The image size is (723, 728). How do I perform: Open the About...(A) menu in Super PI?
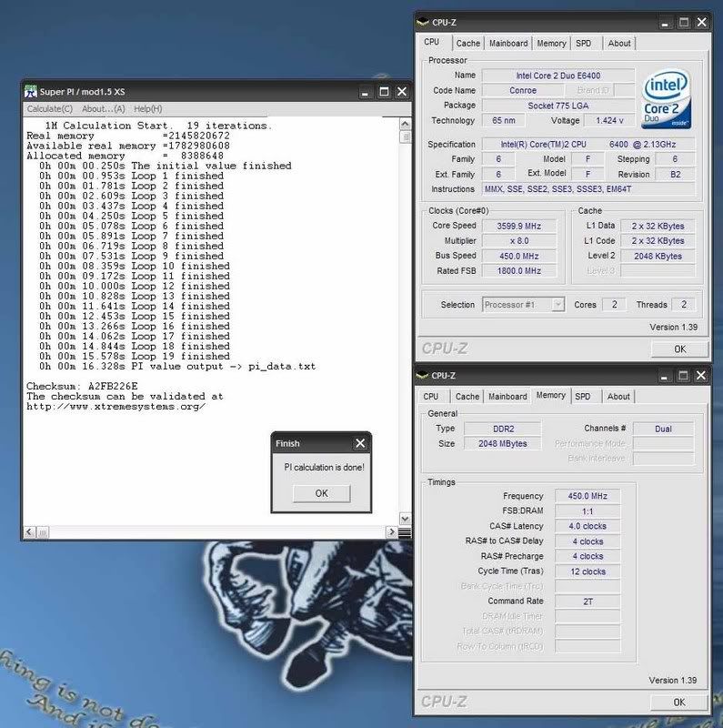coord(104,109)
